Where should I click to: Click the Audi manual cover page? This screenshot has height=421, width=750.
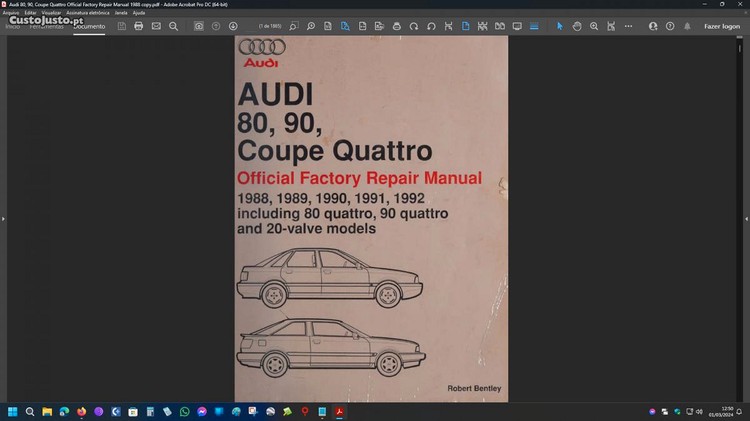371,218
